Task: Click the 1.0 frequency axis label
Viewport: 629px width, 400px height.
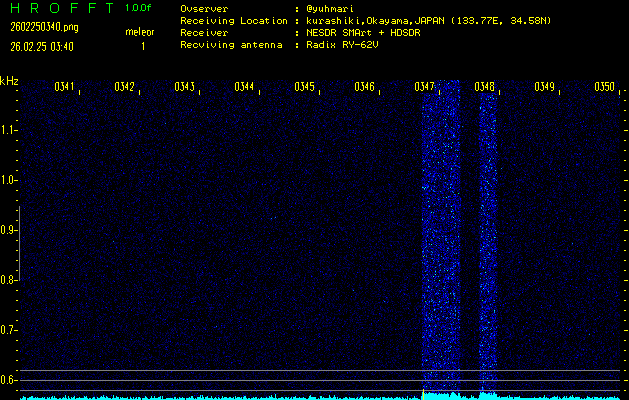Action: click(x=8, y=180)
